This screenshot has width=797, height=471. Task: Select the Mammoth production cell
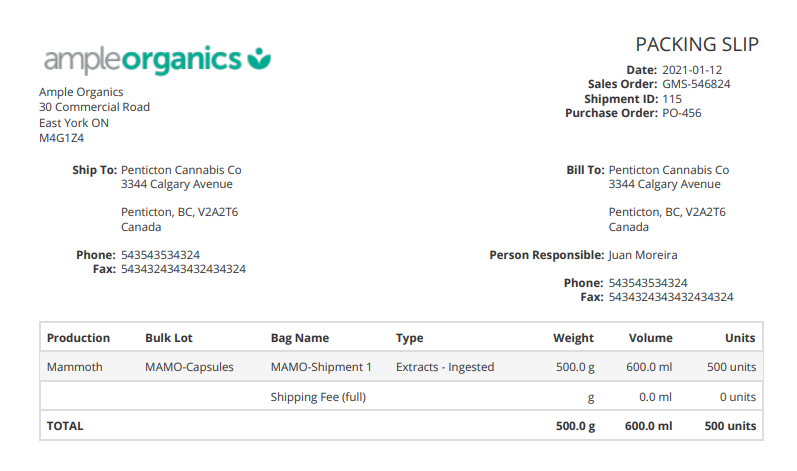point(74,367)
